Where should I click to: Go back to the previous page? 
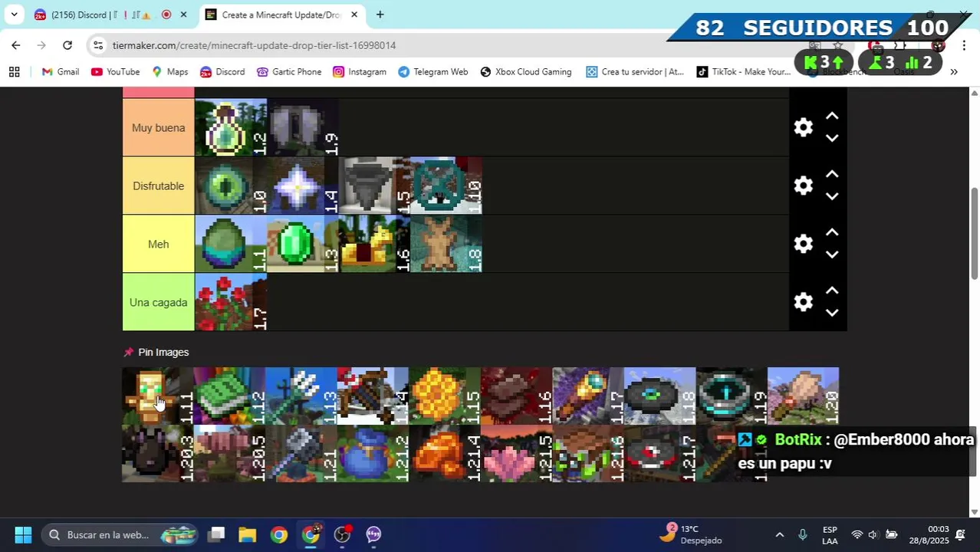pos(16,45)
